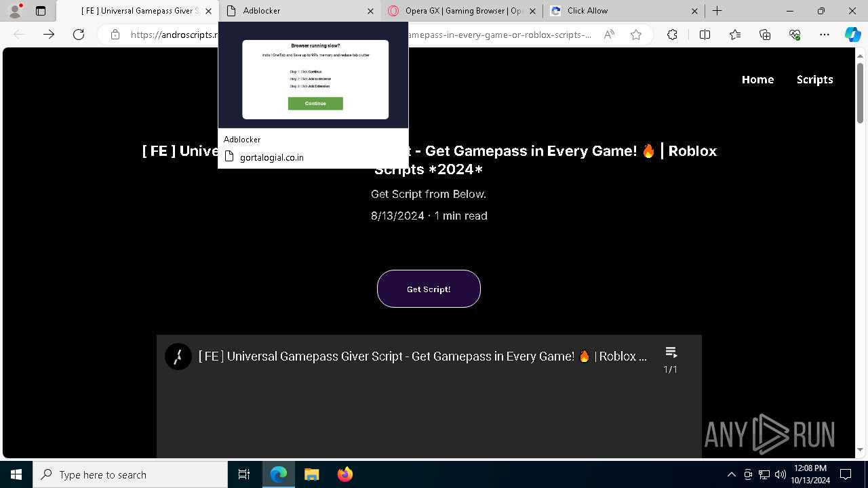Open the Scripts page link
868x488 pixels.
[x=814, y=79]
